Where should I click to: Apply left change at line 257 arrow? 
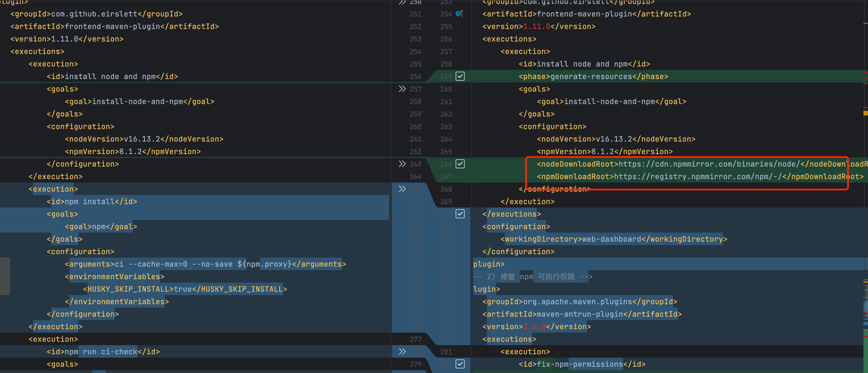coord(402,89)
